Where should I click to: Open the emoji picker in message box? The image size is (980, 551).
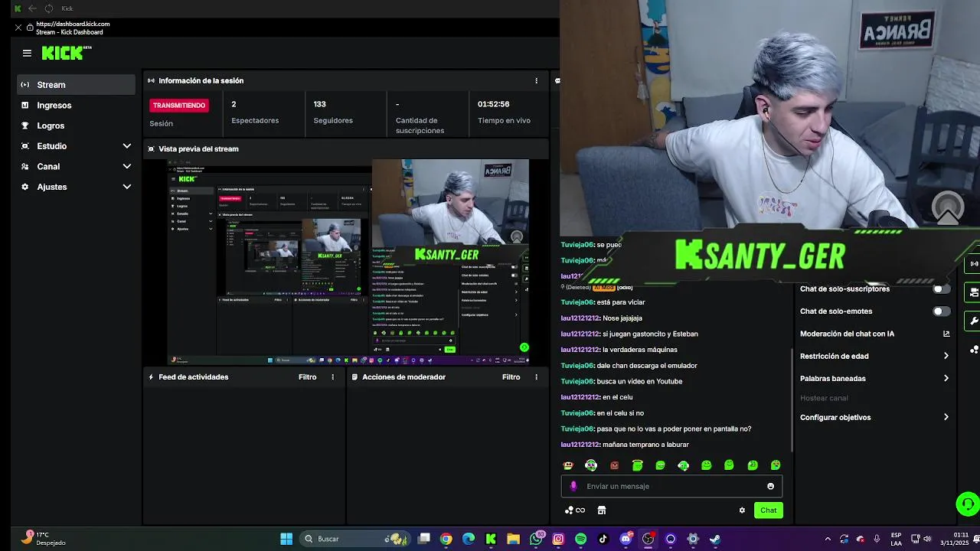(770, 486)
